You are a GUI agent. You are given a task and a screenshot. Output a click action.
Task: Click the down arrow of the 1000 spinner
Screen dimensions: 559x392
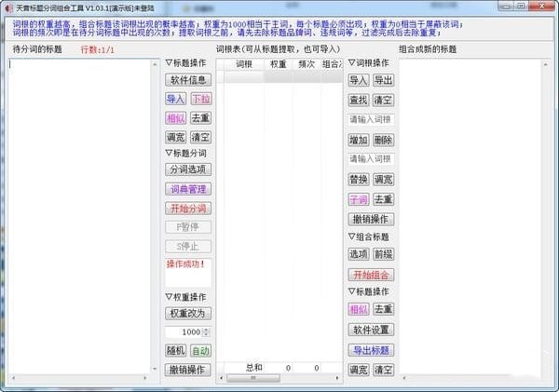point(206,335)
